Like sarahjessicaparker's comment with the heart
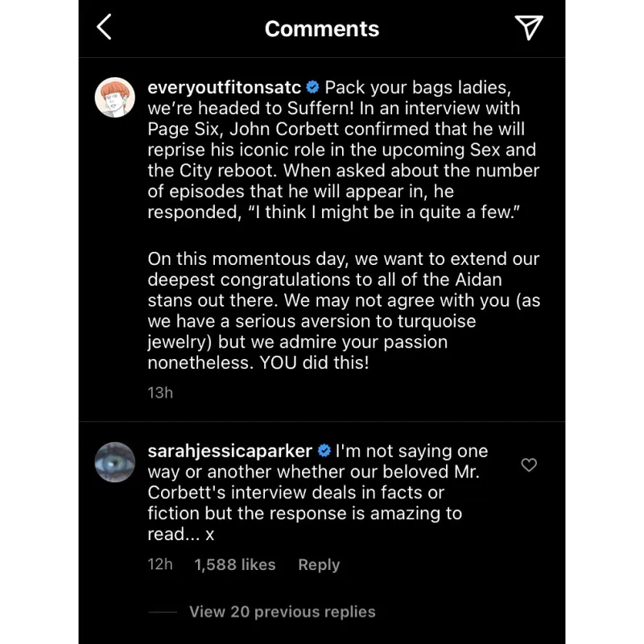The image size is (644, 644). (529, 465)
